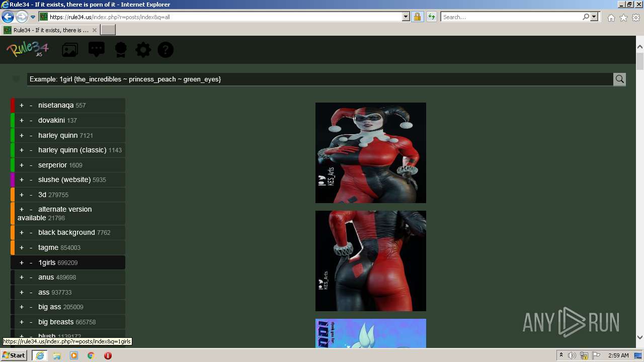Click the magnifier button beside tag search
644x362 pixels.
pyautogui.click(x=619, y=79)
